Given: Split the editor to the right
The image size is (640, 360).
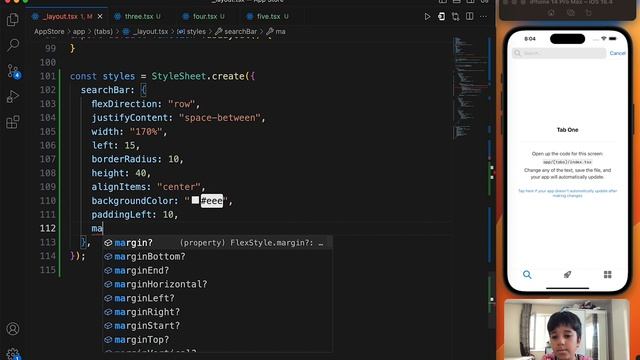Looking at the screenshot, I should pos(469,17).
